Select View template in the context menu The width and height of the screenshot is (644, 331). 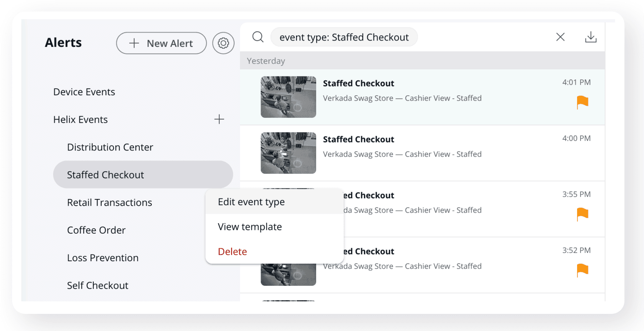point(250,227)
